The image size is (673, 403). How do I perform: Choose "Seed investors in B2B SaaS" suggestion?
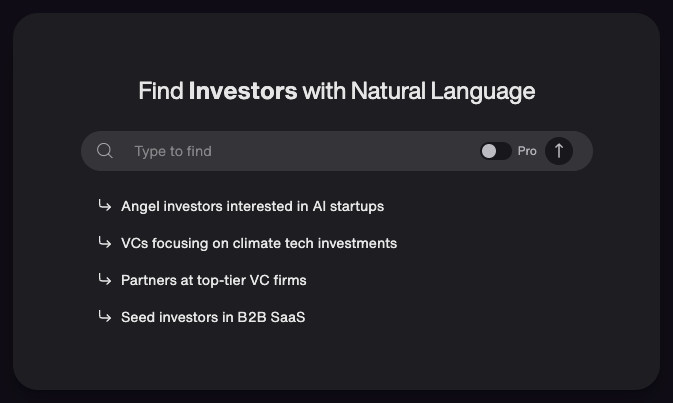click(x=212, y=317)
